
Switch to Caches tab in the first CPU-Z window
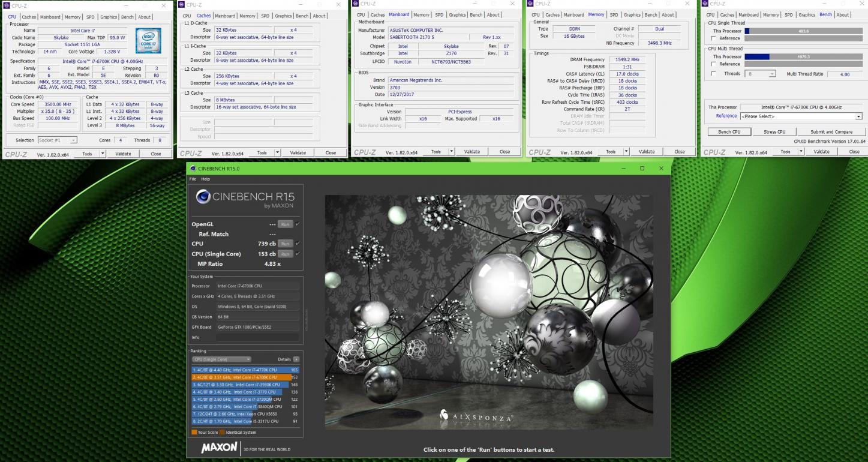pyautogui.click(x=29, y=17)
